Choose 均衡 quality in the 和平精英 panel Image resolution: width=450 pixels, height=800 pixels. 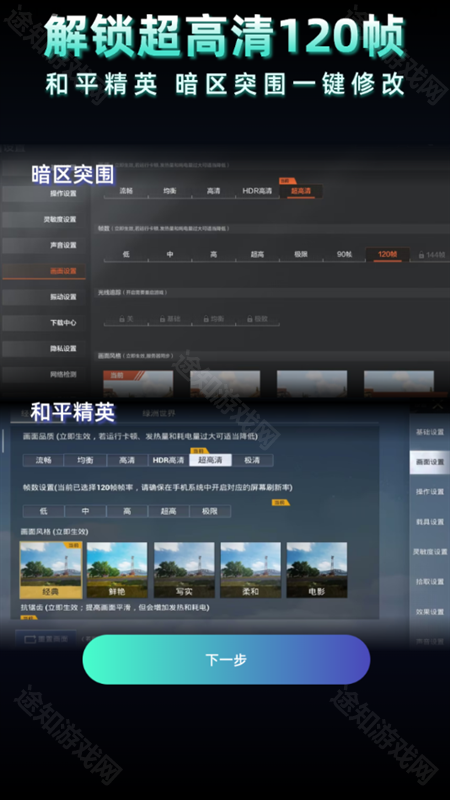tap(85, 460)
